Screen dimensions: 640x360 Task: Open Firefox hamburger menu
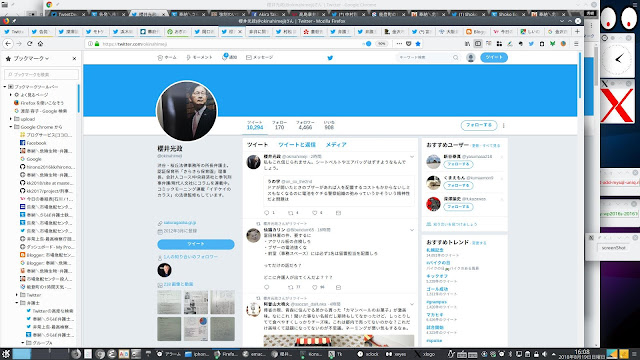pyautogui.click(x=576, y=44)
